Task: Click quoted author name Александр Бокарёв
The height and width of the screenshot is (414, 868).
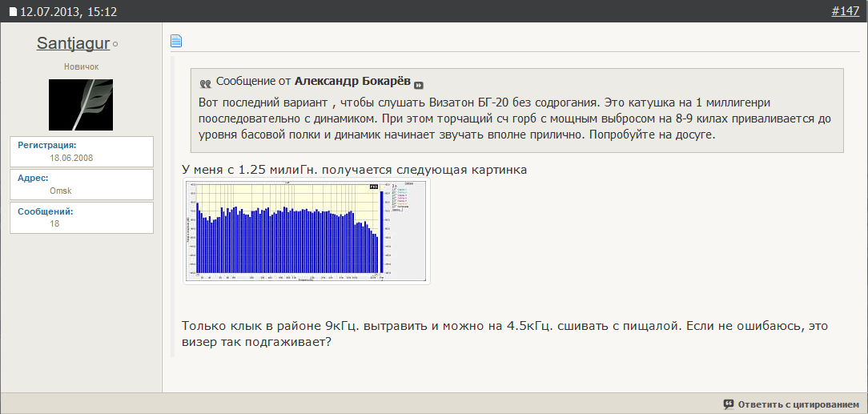Action: click(352, 82)
